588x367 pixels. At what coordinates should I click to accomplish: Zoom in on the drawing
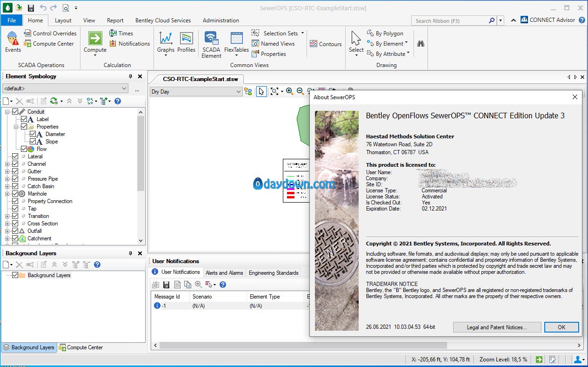[x=289, y=91]
